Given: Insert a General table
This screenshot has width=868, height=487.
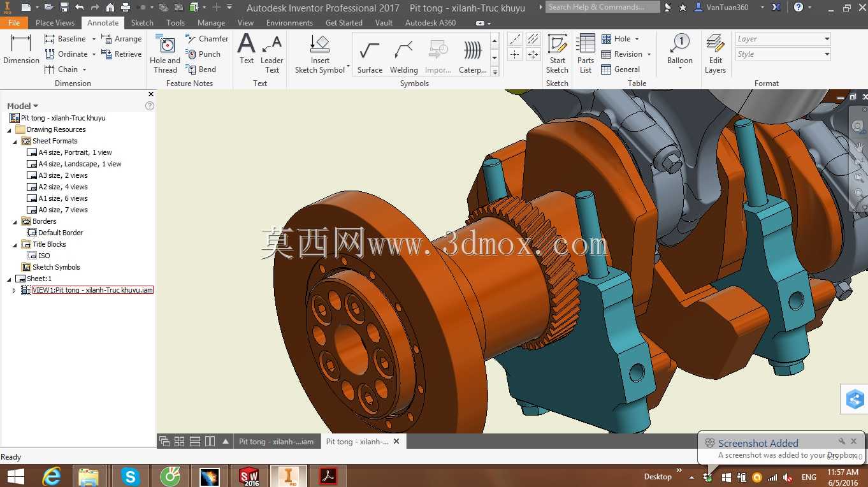Looking at the screenshot, I should [x=621, y=69].
